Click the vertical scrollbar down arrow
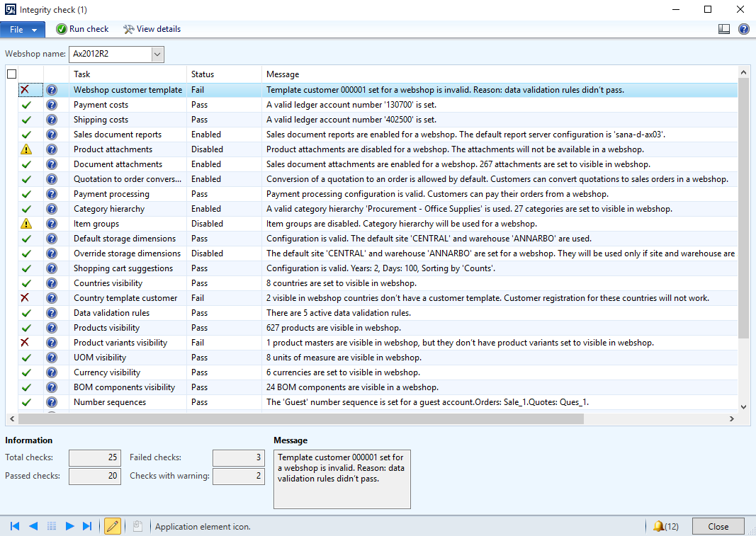756x536 pixels. (743, 407)
